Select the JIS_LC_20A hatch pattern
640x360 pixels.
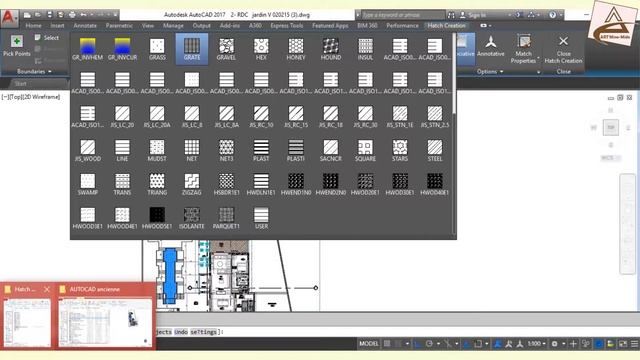pyautogui.click(x=157, y=116)
